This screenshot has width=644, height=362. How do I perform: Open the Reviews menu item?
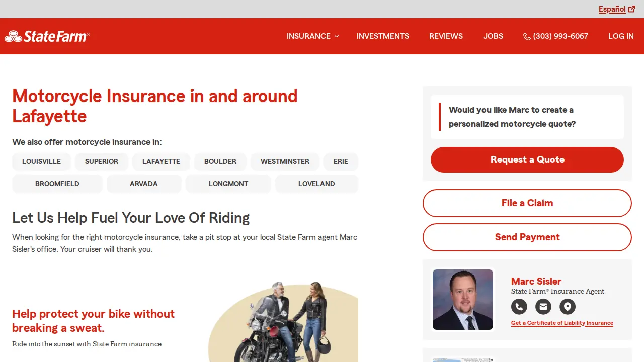pyautogui.click(x=446, y=36)
